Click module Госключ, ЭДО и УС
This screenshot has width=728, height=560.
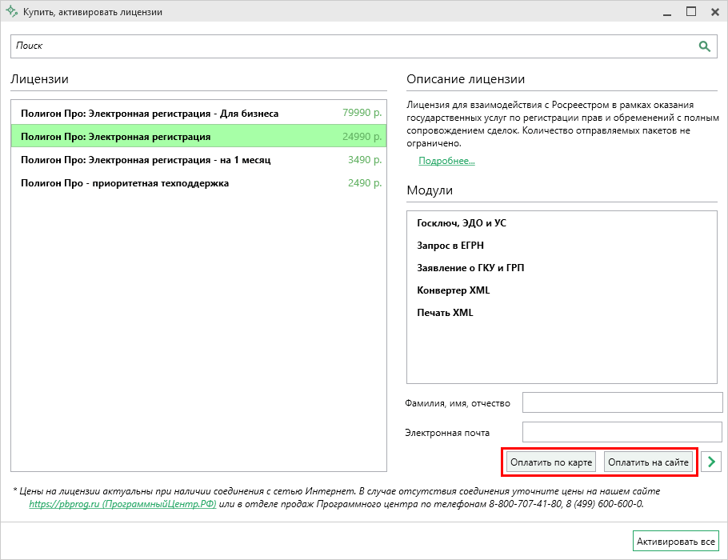point(462,223)
